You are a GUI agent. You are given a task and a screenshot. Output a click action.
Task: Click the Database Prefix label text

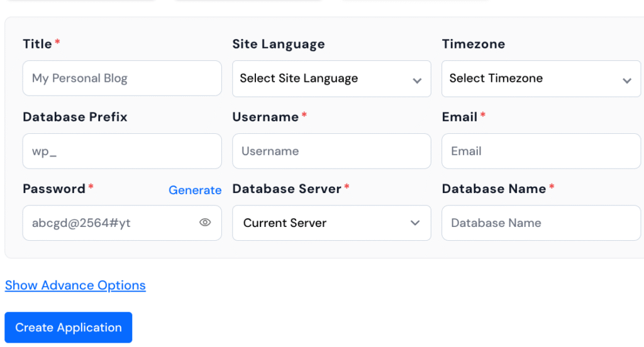pos(75,117)
